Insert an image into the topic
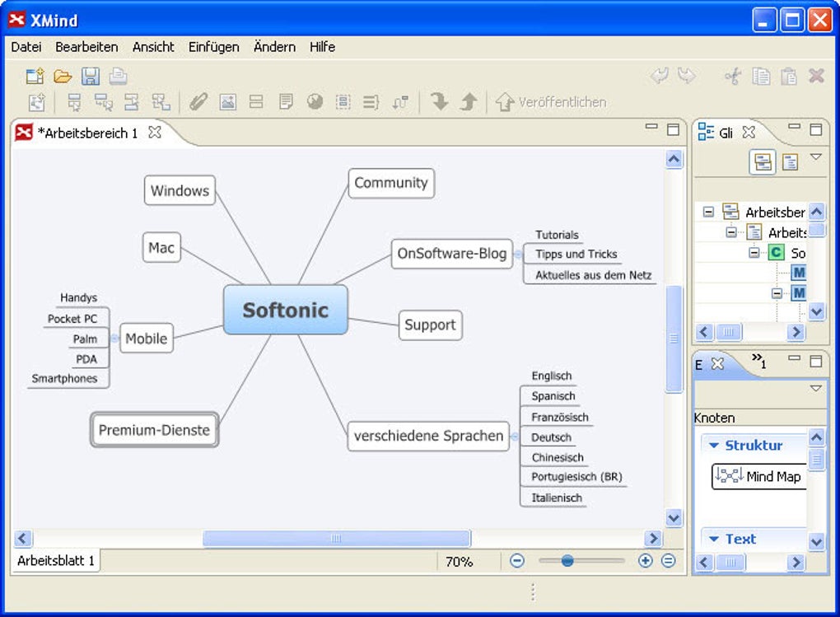The width and height of the screenshot is (840, 617). [x=227, y=102]
